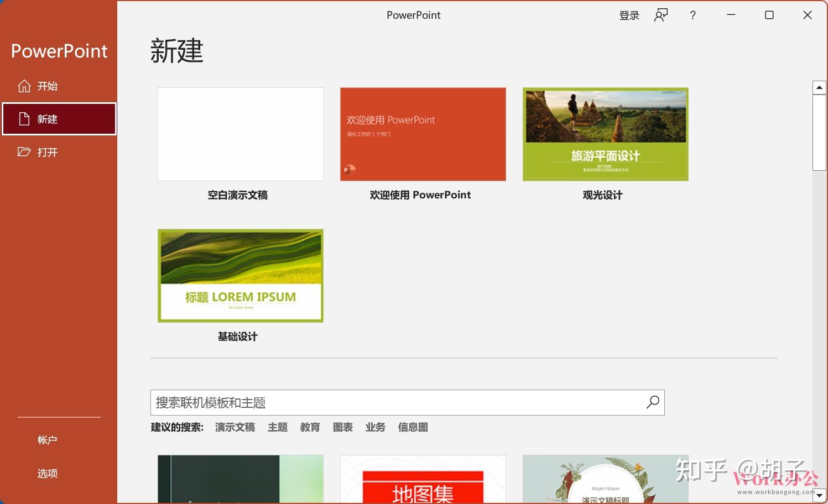Viewport: 828px width, 504px height.
Task: Open the 基础设计 basic design template
Action: [240, 275]
